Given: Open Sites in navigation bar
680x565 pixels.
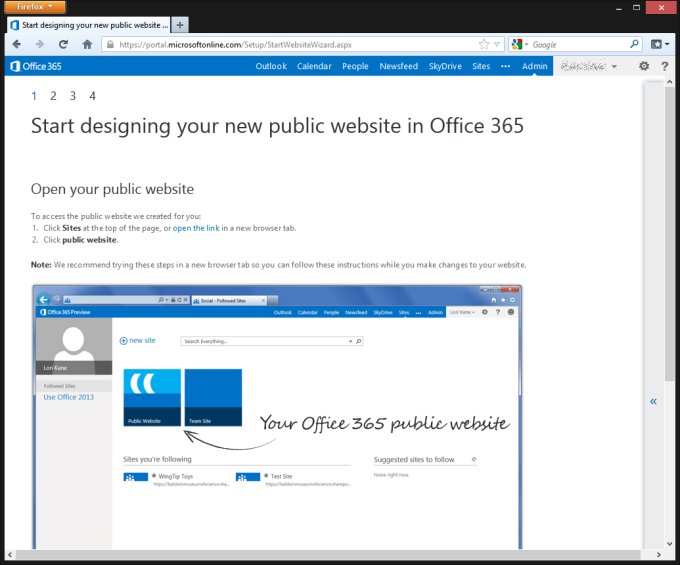Looking at the screenshot, I should pyautogui.click(x=481, y=66).
